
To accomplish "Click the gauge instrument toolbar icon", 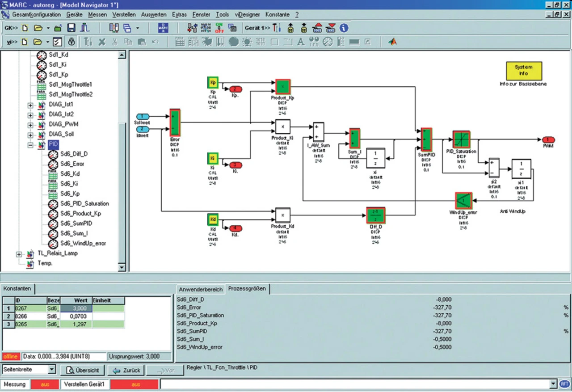I will (328, 42).
